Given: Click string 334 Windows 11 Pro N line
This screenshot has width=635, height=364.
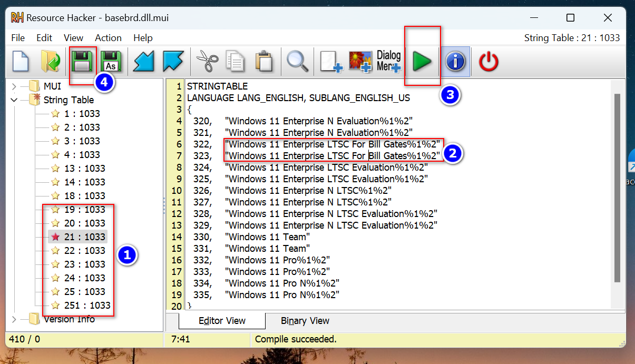Looking at the screenshot, I should [266, 283].
